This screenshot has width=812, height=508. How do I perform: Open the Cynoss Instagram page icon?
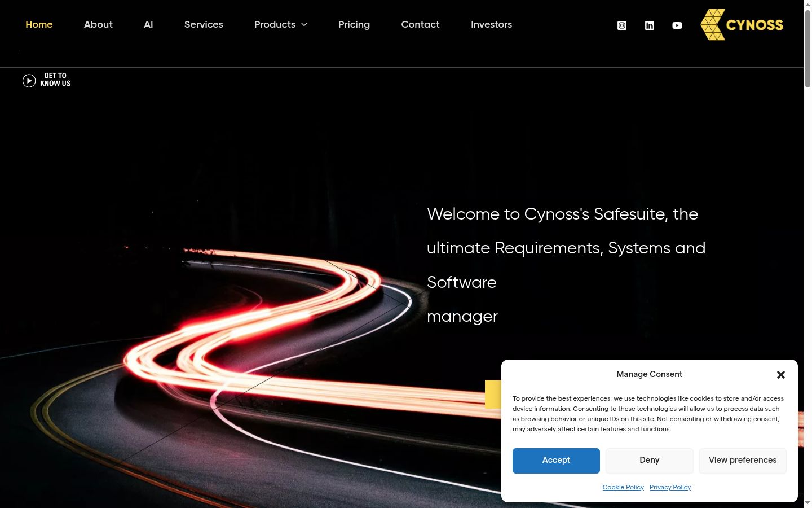click(622, 25)
